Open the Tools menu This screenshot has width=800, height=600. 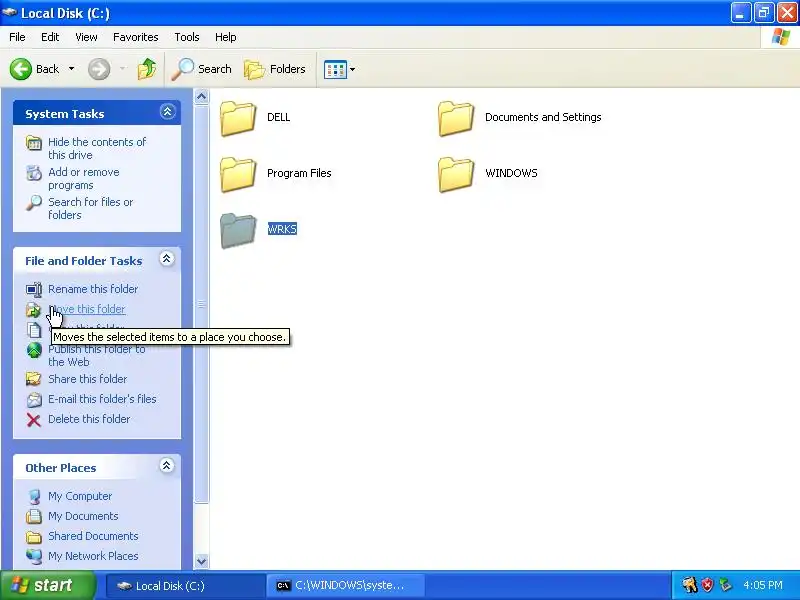pyautogui.click(x=187, y=37)
